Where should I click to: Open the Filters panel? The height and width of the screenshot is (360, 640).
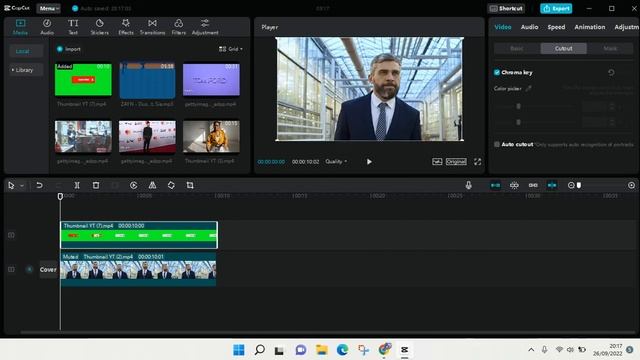pyautogui.click(x=178, y=27)
